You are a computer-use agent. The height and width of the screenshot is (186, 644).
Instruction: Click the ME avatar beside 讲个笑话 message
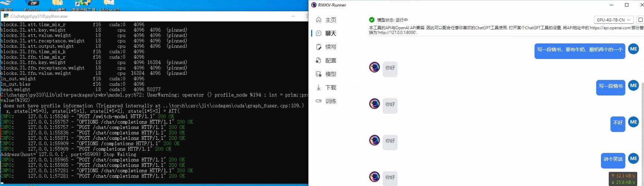633,159
